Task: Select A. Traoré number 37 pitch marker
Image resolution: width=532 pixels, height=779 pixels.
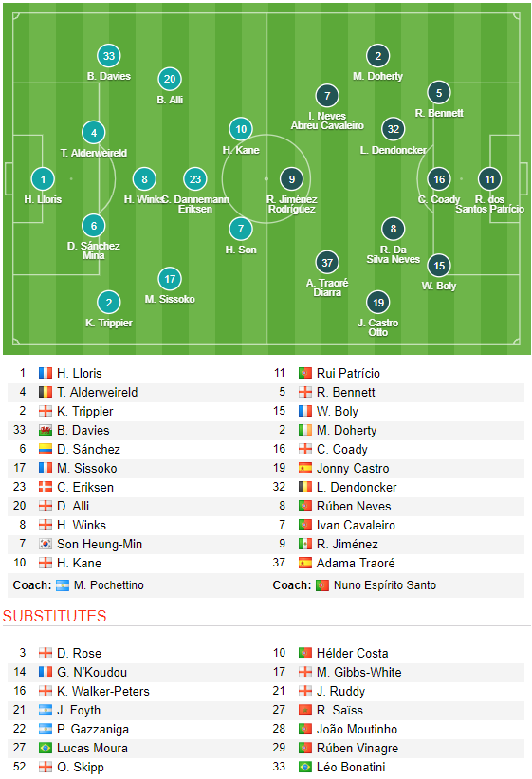Action: [x=327, y=262]
